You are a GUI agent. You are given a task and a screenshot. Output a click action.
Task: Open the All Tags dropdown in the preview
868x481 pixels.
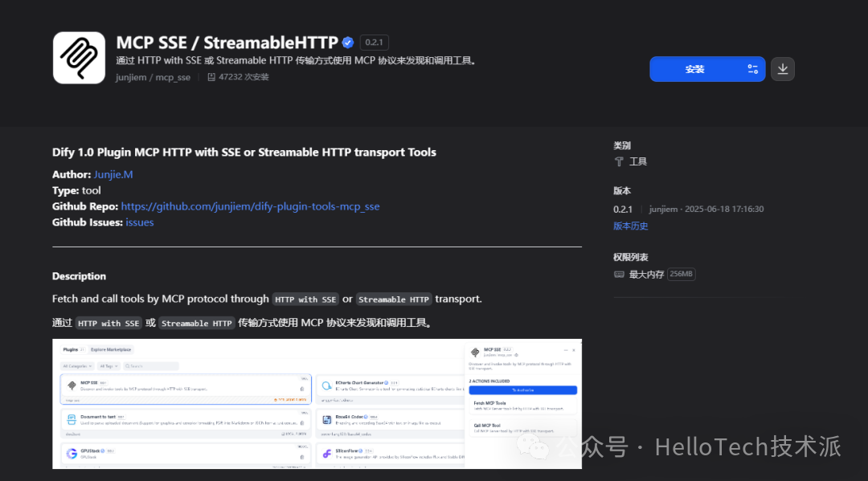108,367
